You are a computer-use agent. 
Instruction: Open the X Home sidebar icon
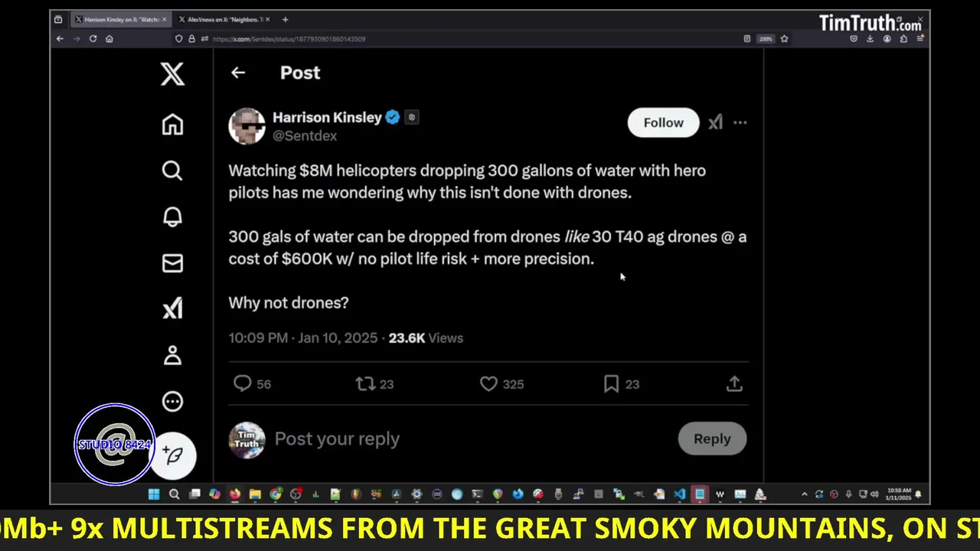tap(172, 125)
